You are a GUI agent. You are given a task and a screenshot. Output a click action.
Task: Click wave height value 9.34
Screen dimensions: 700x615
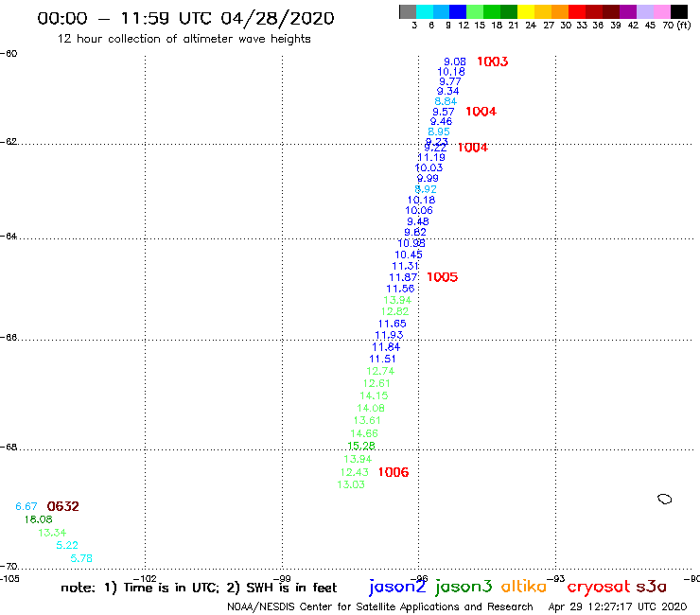pyautogui.click(x=447, y=91)
